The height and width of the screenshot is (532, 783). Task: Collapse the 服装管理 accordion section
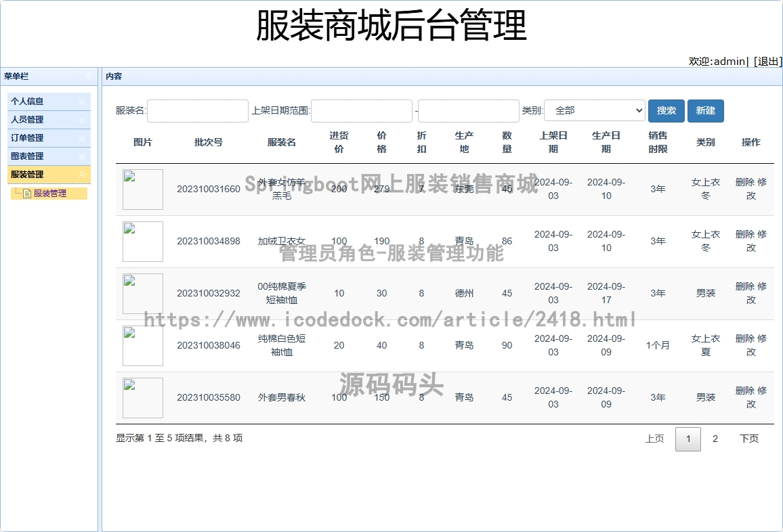pyautogui.click(x=49, y=175)
